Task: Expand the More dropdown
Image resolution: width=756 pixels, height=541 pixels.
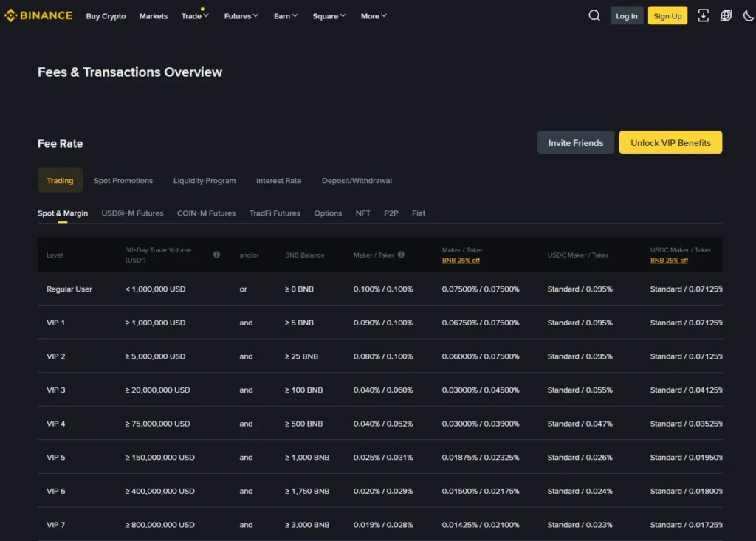Action: (x=374, y=16)
